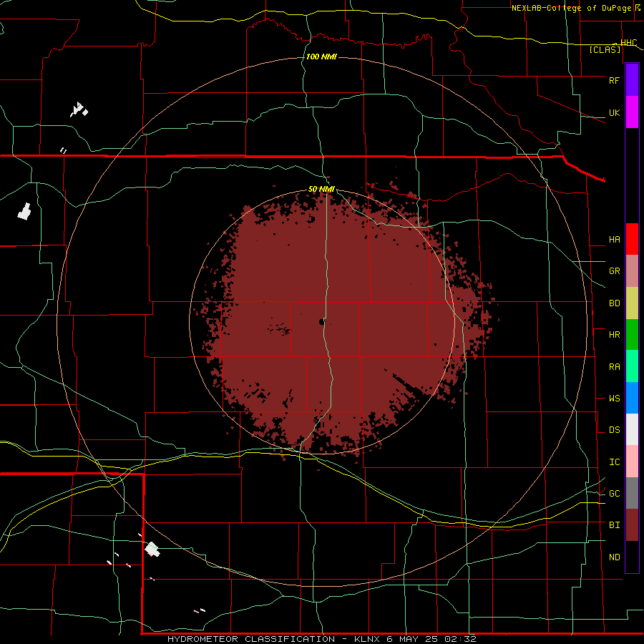The height and width of the screenshot is (644, 644).
Task: Click the GC legend label
Action: (x=614, y=493)
